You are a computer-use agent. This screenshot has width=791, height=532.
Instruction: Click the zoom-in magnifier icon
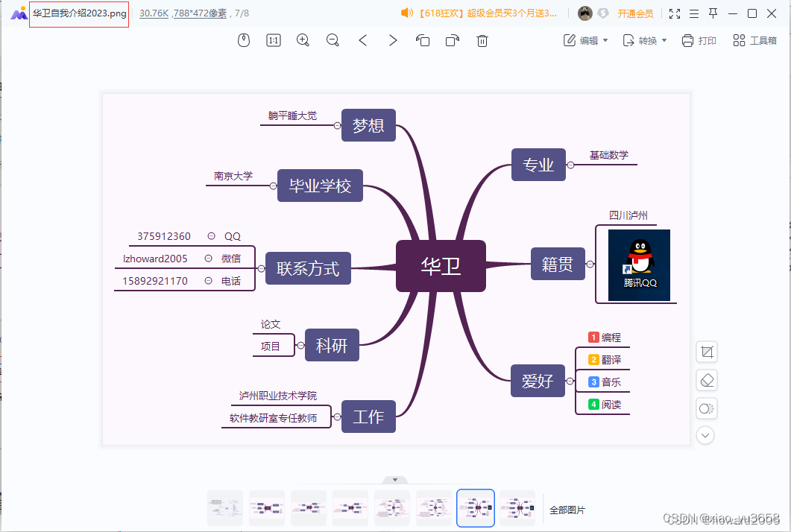(x=303, y=40)
